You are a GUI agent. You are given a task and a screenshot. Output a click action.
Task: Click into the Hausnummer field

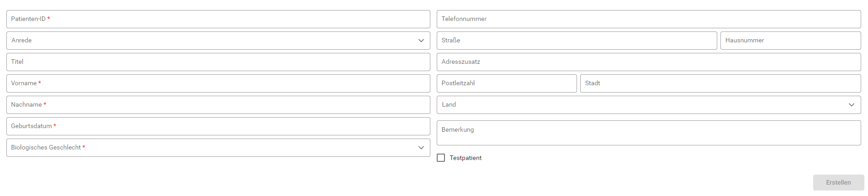click(790, 41)
